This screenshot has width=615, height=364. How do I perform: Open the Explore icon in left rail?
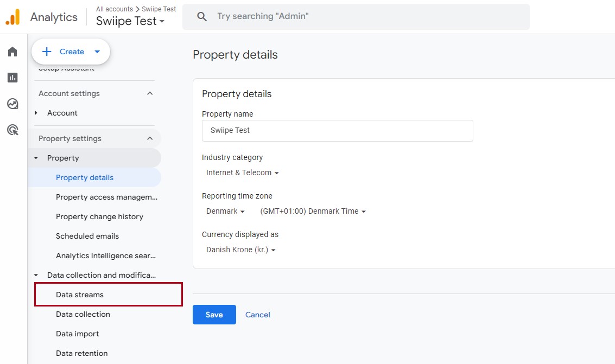click(x=12, y=104)
